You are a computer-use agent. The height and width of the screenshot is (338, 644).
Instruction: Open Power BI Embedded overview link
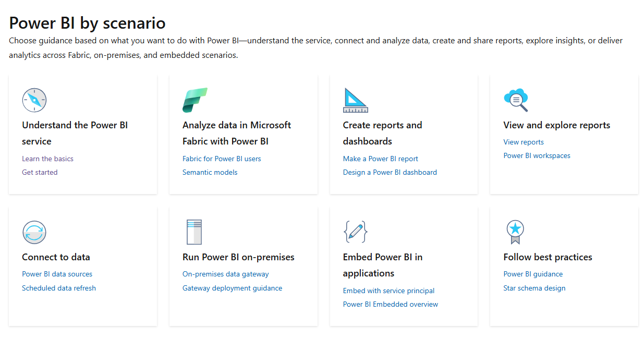tap(391, 304)
